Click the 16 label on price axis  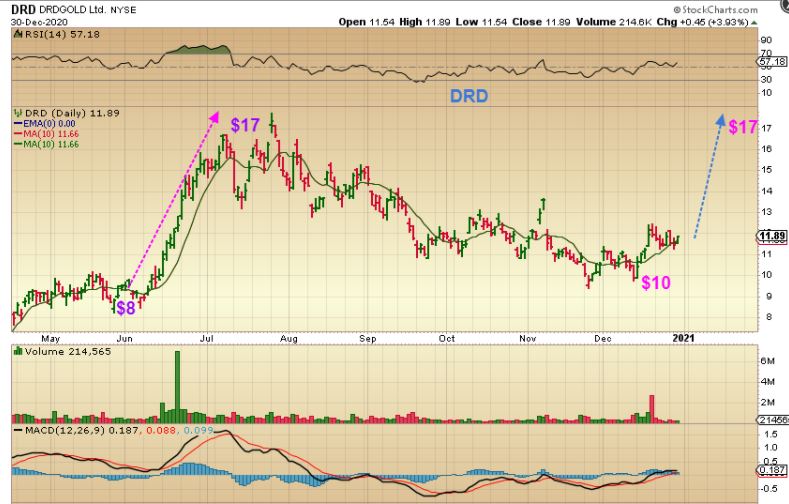pos(766,149)
